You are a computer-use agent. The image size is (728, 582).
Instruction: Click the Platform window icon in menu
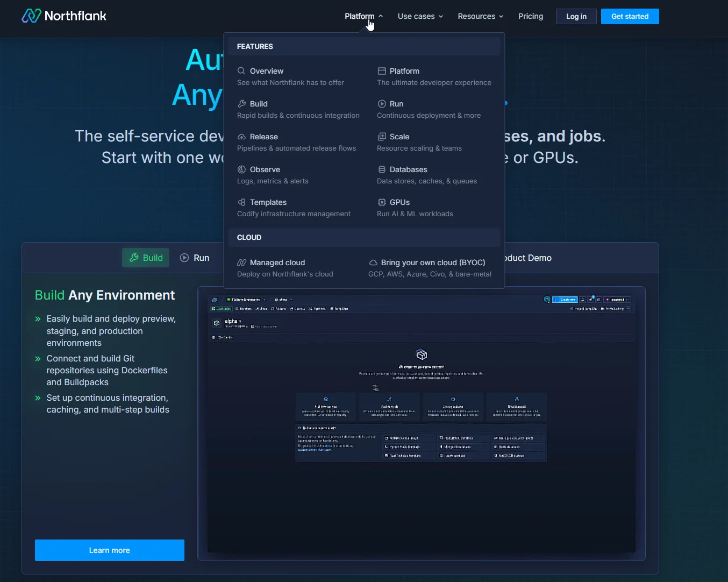(382, 71)
